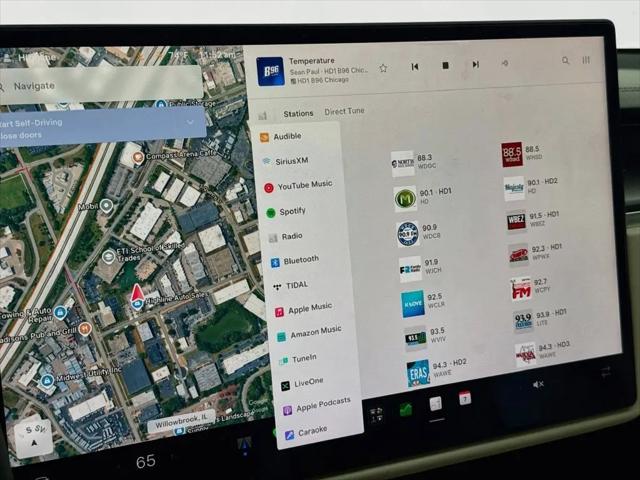Tap the Start Self-Driving banner

(x=102, y=127)
